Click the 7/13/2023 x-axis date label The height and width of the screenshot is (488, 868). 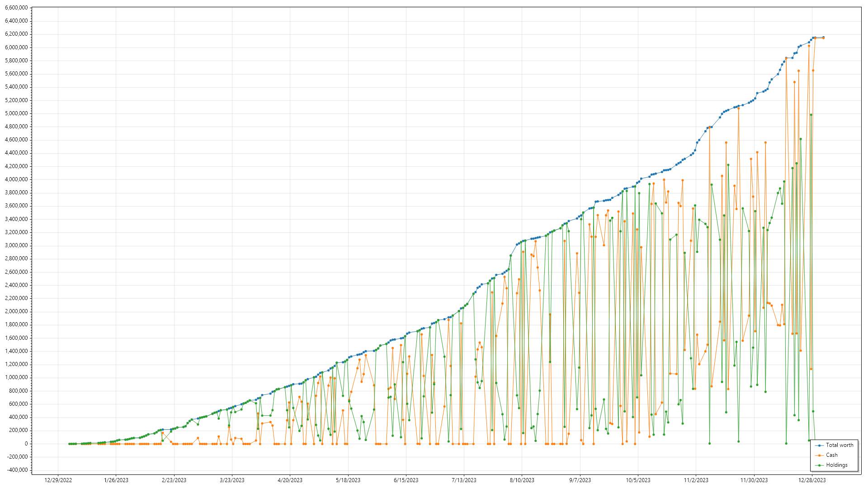pos(464,480)
